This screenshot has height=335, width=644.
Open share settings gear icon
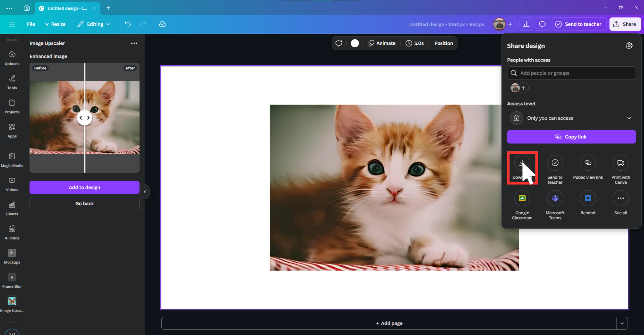pos(629,46)
